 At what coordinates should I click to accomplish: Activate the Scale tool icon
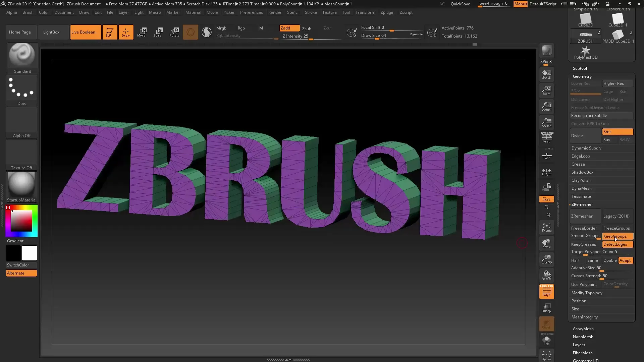158,32
